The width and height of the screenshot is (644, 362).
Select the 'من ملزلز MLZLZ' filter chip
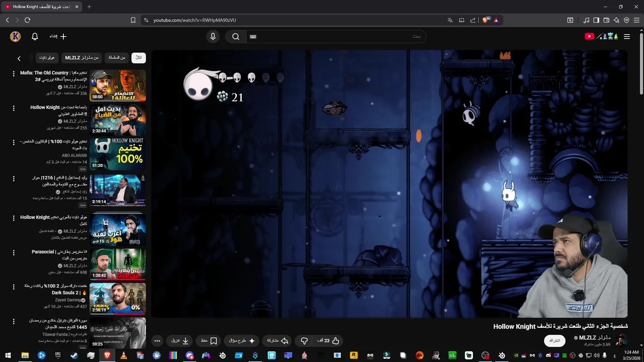click(x=82, y=58)
